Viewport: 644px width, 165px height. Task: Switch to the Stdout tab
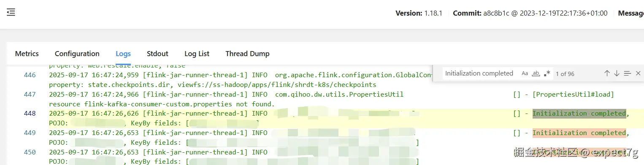pos(157,54)
